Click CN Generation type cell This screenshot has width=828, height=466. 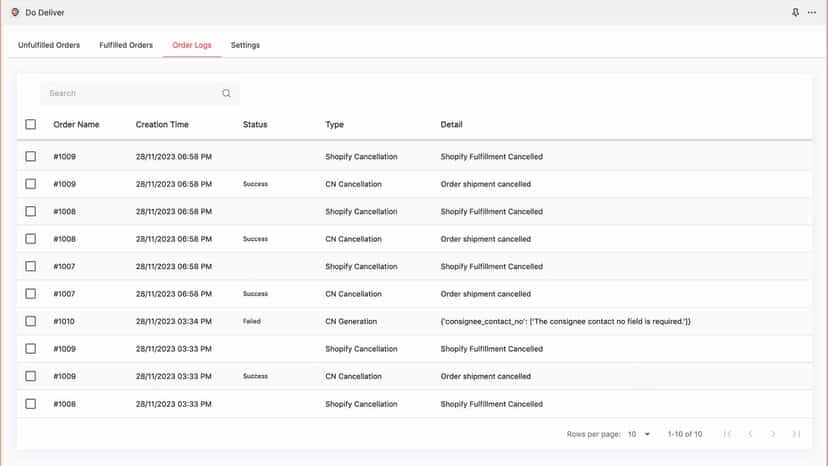tap(351, 321)
